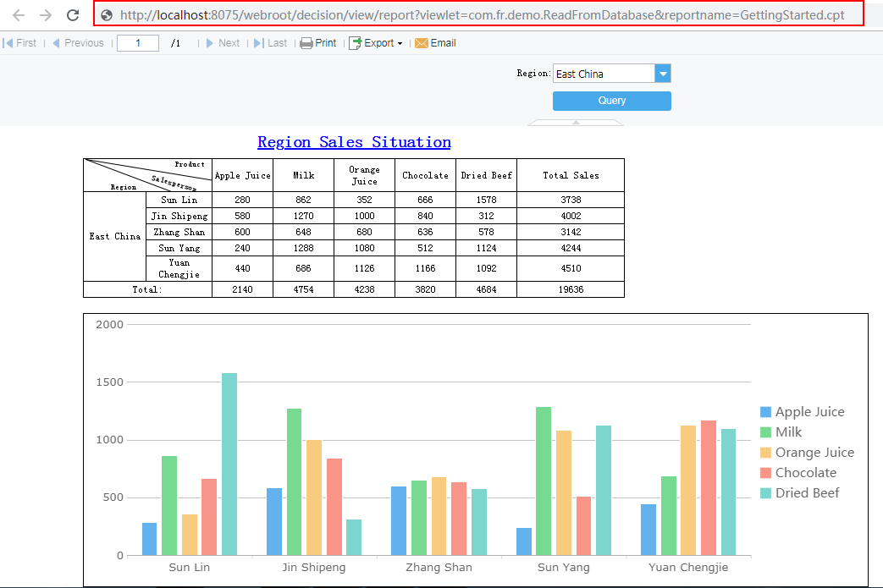Viewport: 883px width, 588px height.
Task: Open the Region dropdown arrow
Action: pos(663,74)
